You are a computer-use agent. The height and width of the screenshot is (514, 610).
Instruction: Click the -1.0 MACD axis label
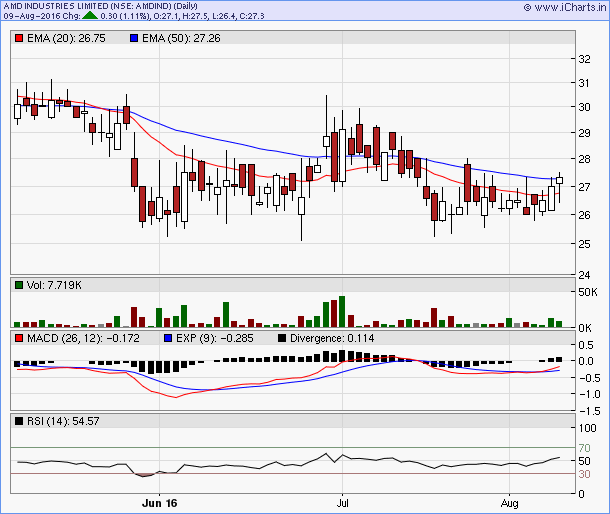tap(589, 394)
